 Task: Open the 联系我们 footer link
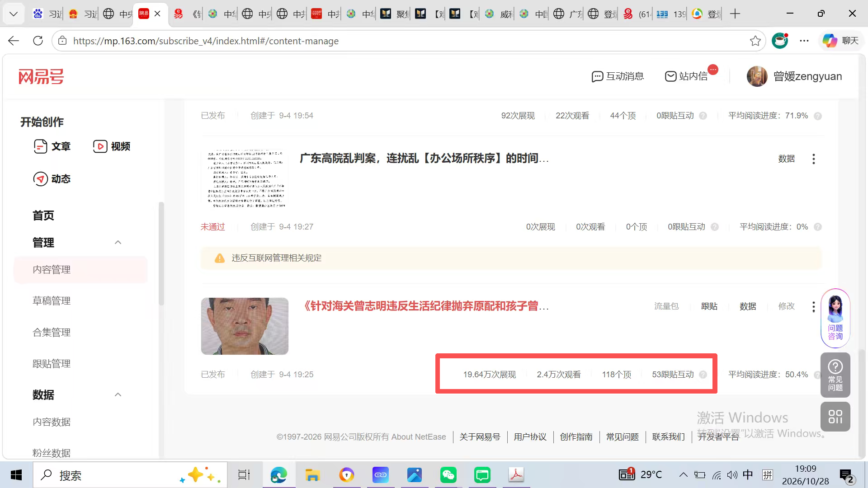tap(668, 437)
